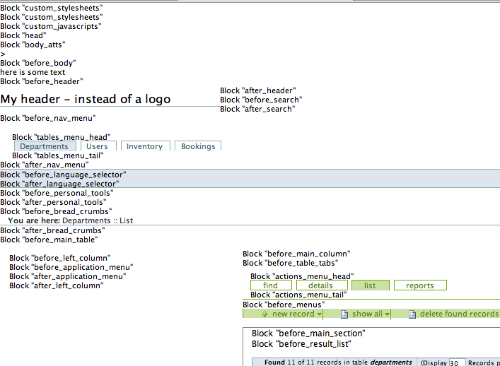The image size is (500, 366).
Task: Switch to the Inventory table tab
Action: coord(145,146)
